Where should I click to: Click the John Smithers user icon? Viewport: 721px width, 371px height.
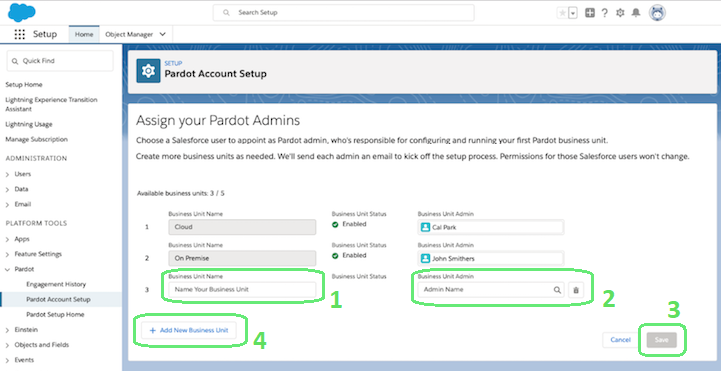click(425, 258)
